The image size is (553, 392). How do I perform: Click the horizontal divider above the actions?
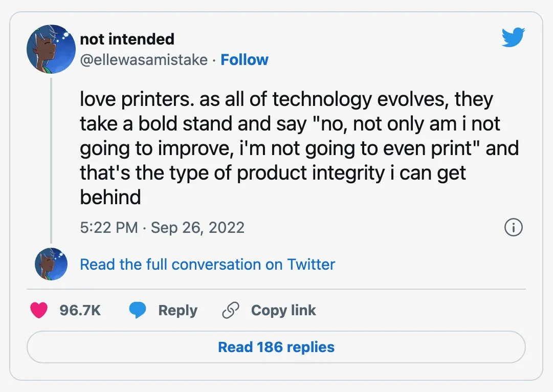tap(276, 289)
